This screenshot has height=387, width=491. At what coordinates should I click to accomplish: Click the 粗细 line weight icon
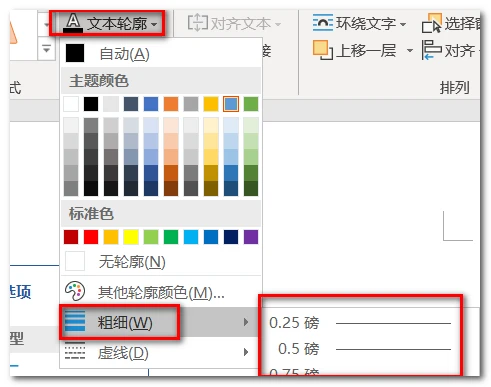point(75,321)
